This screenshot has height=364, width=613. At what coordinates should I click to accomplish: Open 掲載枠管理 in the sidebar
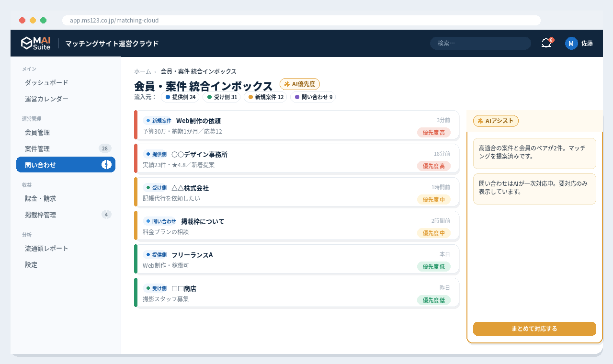click(x=66, y=215)
